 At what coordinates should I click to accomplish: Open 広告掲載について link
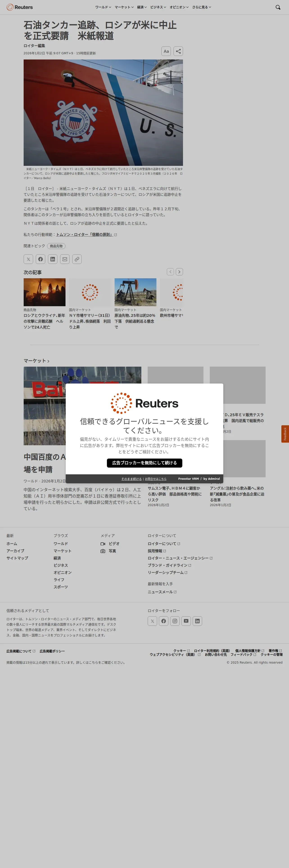click(21, 651)
